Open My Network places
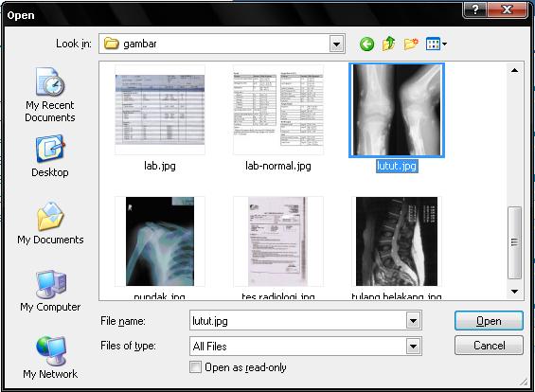The image size is (535, 392). tap(50, 358)
